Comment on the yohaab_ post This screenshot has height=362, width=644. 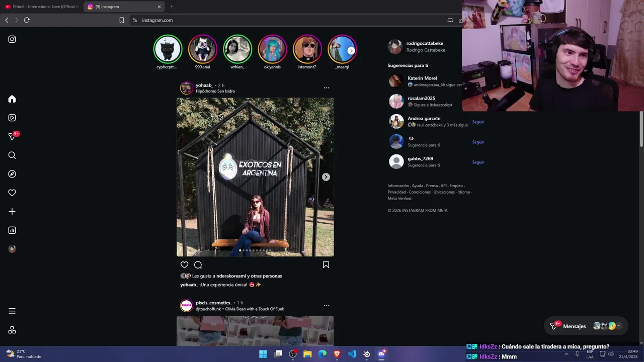198,265
